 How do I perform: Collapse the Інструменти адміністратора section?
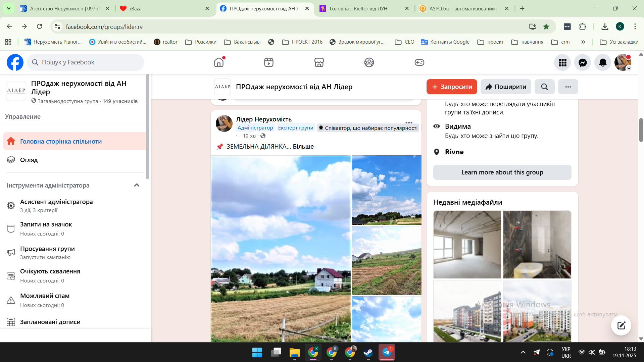click(x=137, y=185)
